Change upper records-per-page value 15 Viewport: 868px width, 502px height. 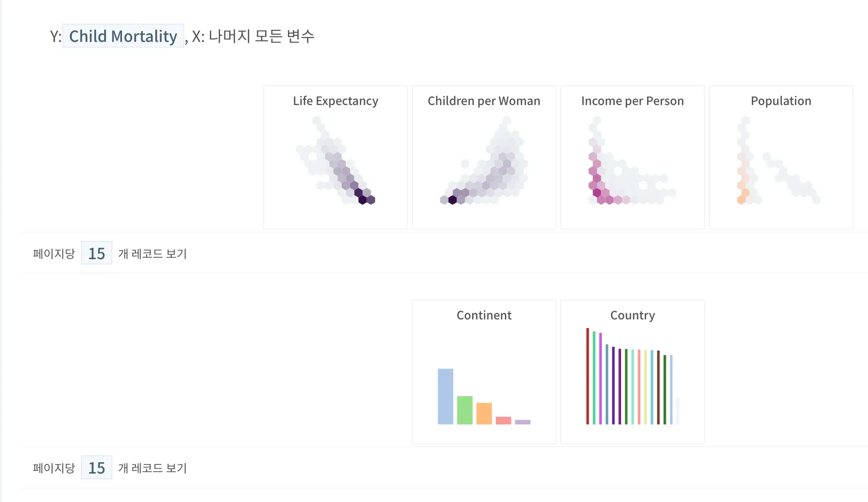[x=96, y=253]
